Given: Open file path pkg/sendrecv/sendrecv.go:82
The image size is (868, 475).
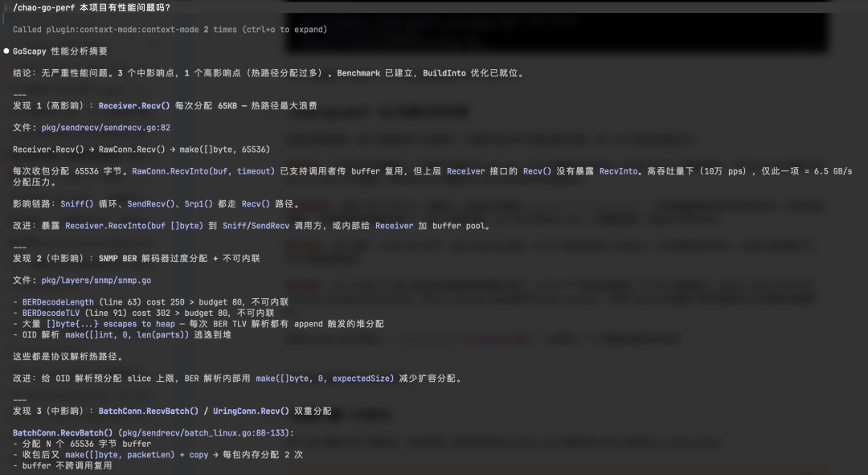Looking at the screenshot, I should coord(106,127).
